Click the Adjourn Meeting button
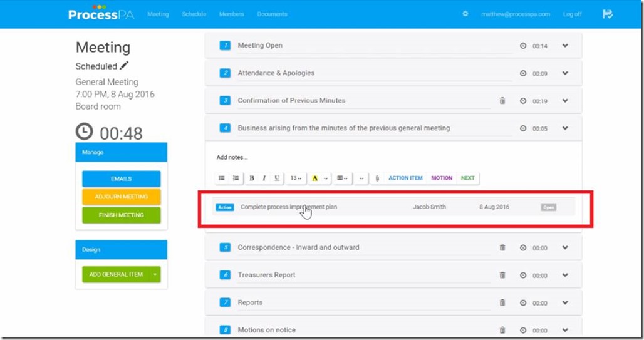Viewport: 644px width, 340px height. click(x=121, y=197)
